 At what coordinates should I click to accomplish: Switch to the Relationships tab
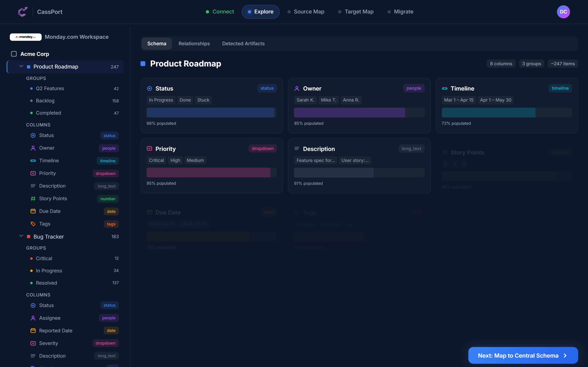tap(194, 43)
